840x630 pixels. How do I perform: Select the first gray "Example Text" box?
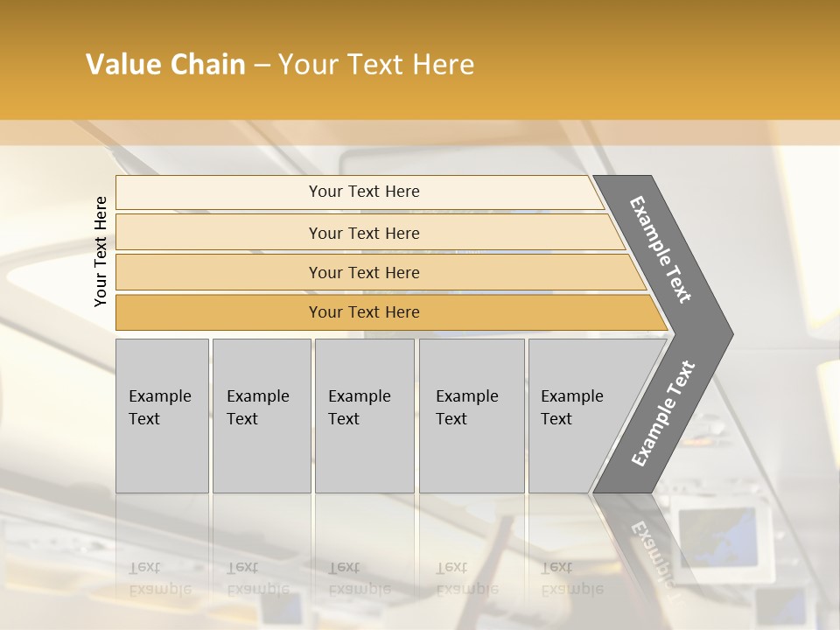pos(162,416)
